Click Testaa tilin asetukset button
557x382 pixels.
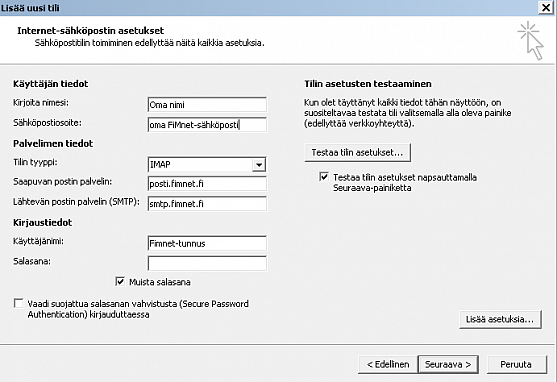tap(357, 152)
